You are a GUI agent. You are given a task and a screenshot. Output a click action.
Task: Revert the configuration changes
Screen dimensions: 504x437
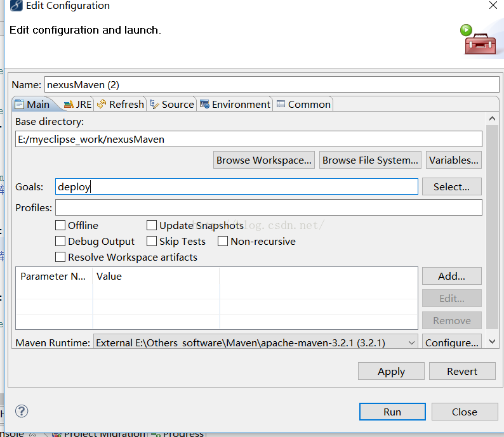pyautogui.click(x=462, y=371)
